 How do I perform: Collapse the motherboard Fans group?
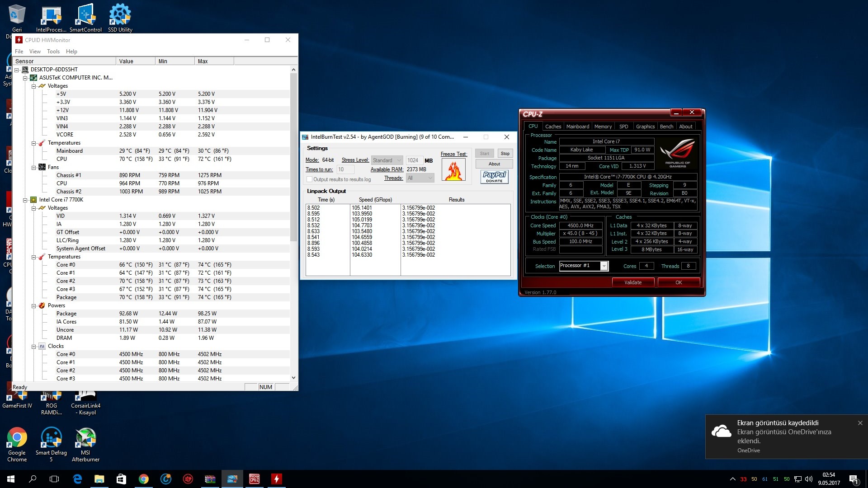[34, 167]
